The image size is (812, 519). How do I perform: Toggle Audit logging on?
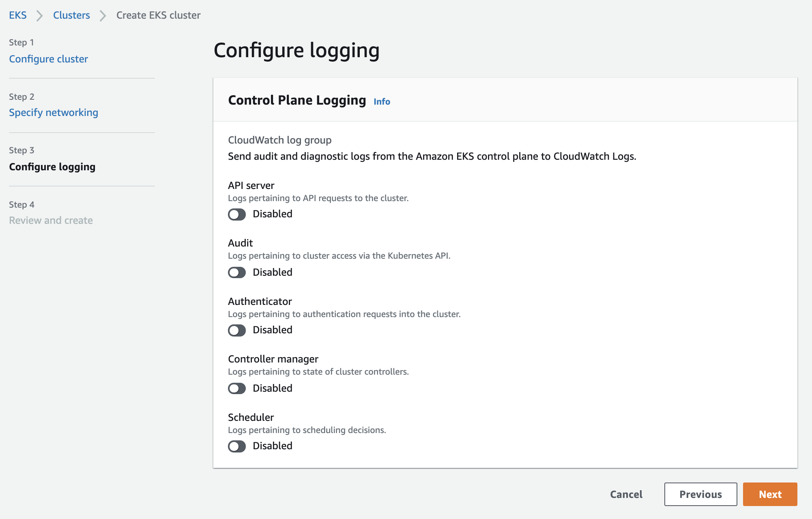point(237,272)
